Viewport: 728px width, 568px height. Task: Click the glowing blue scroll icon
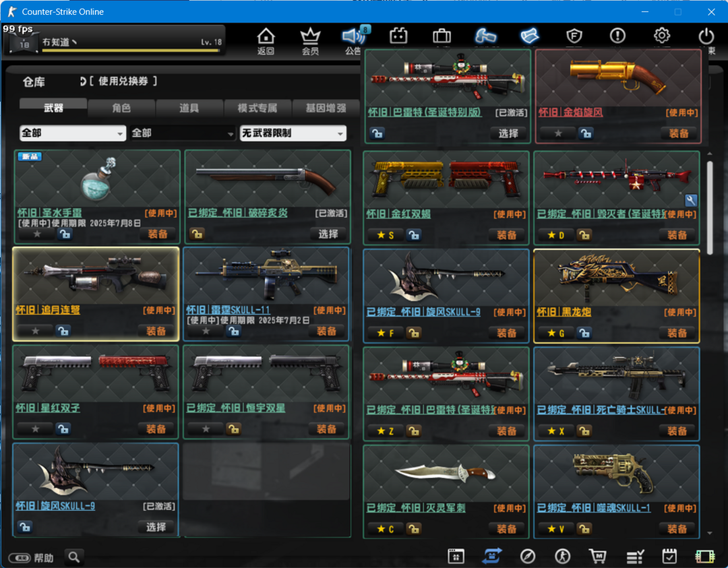coord(530,36)
